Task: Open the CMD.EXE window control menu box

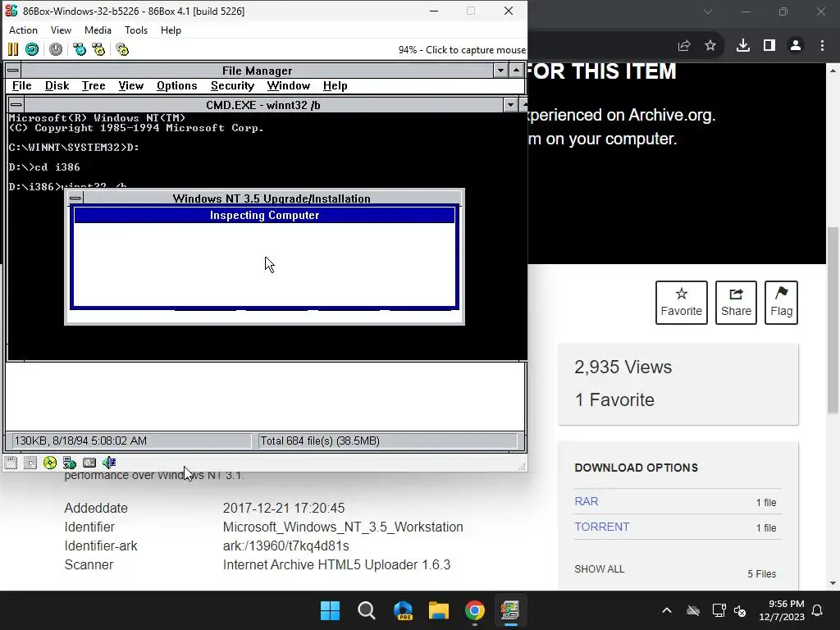Action: (x=16, y=105)
